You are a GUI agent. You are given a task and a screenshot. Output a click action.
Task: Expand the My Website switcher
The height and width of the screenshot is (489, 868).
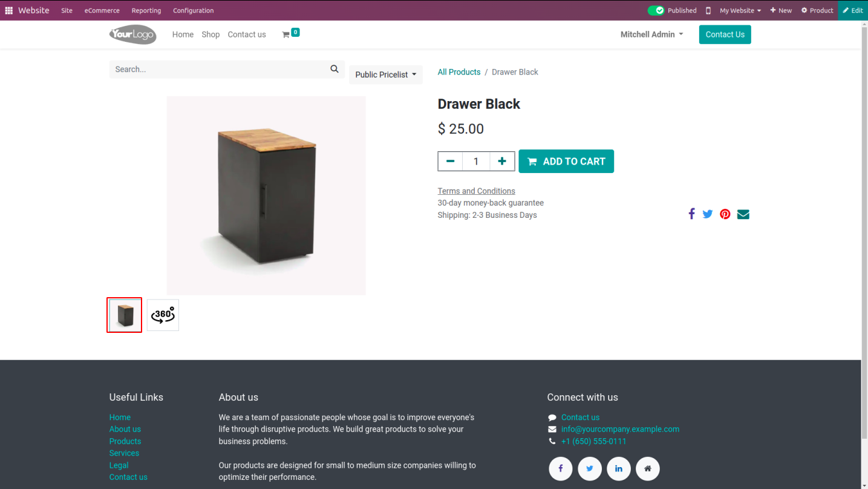(x=740, y=10)
